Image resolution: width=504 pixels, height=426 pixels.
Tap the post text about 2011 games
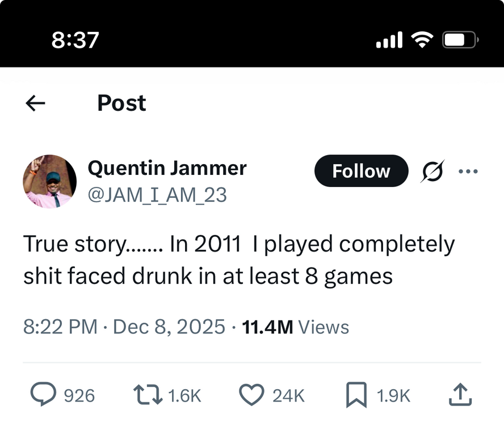238,260
